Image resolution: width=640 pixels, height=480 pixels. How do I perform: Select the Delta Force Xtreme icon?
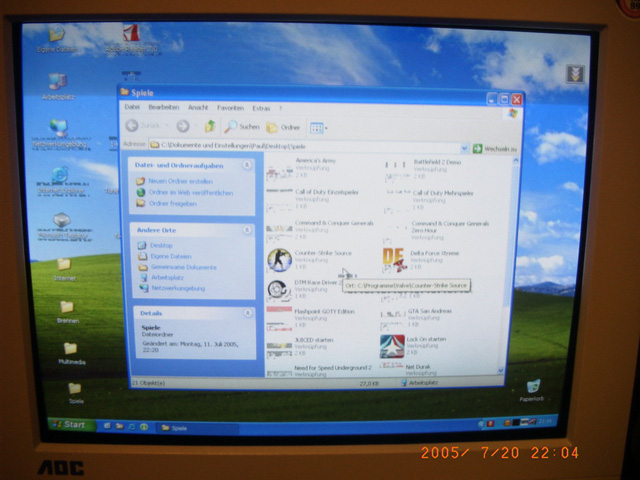(x=393, y=260)
